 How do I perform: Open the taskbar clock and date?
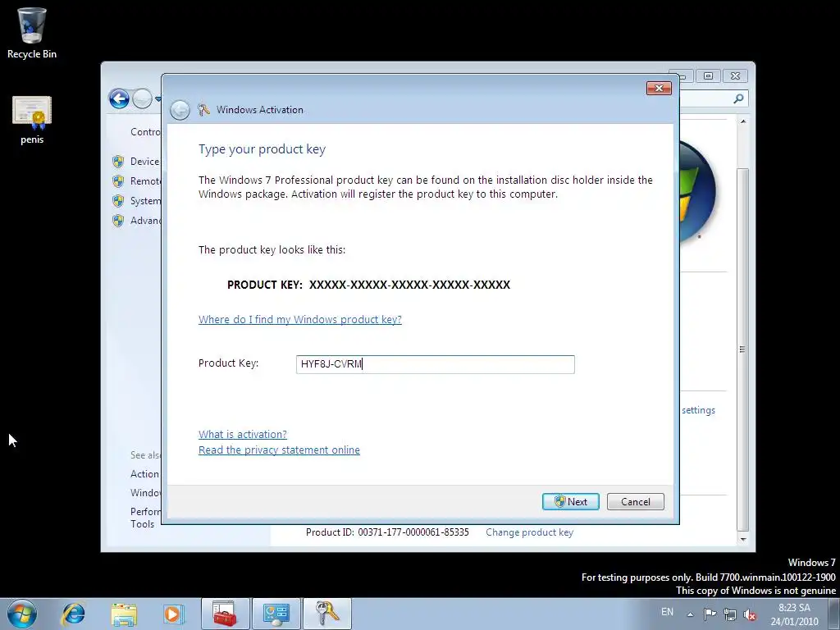click(x=794, y=614)
